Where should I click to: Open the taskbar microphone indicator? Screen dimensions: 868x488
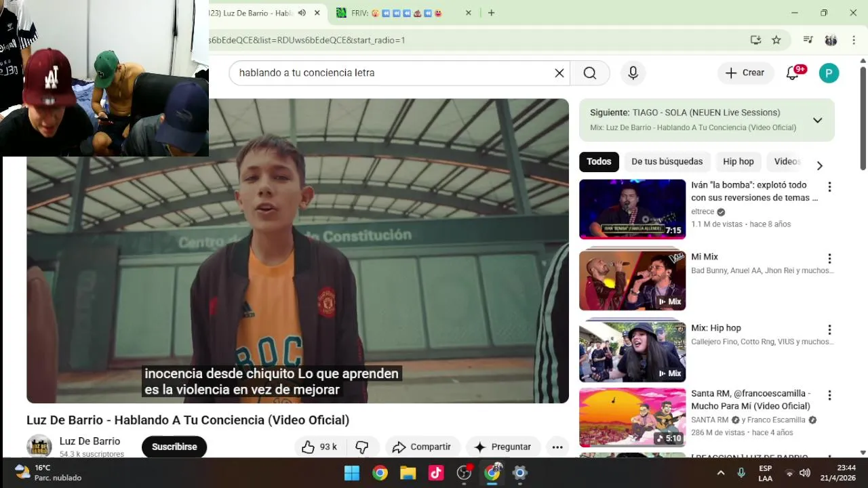click(x=741, y=473)
